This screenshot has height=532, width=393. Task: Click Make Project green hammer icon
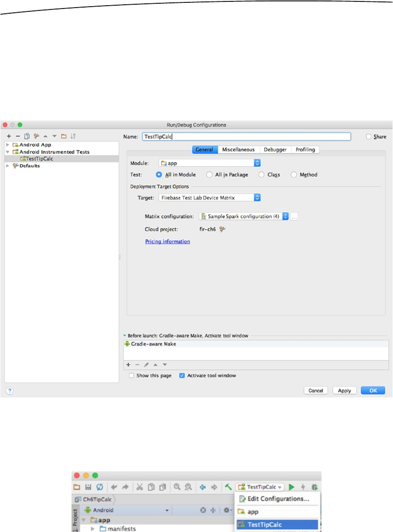pyautogui.click(x=228, y=487)
